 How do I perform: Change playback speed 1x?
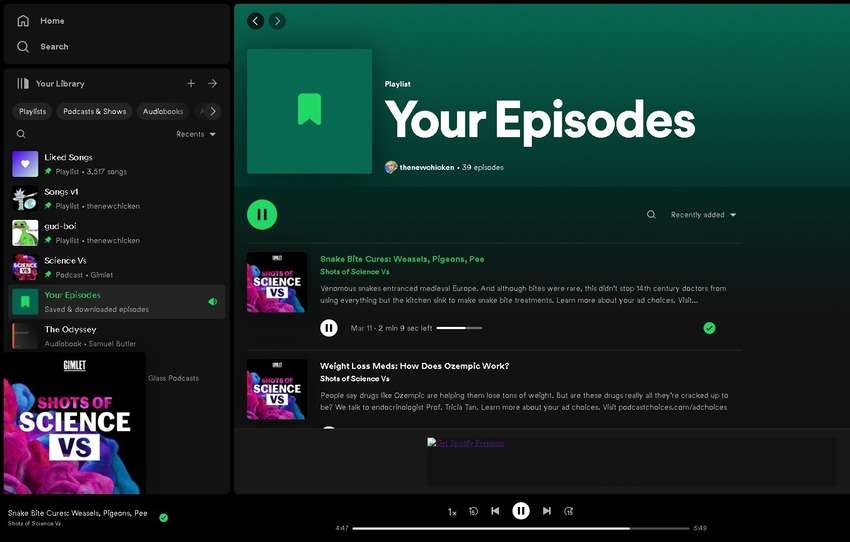(x=452, y=512)
